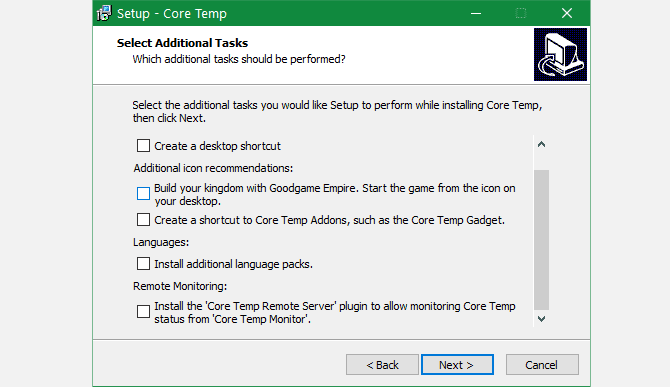Click the Install additional language packs label
Screen dimensions: 670x387
(x=233, y=264)
